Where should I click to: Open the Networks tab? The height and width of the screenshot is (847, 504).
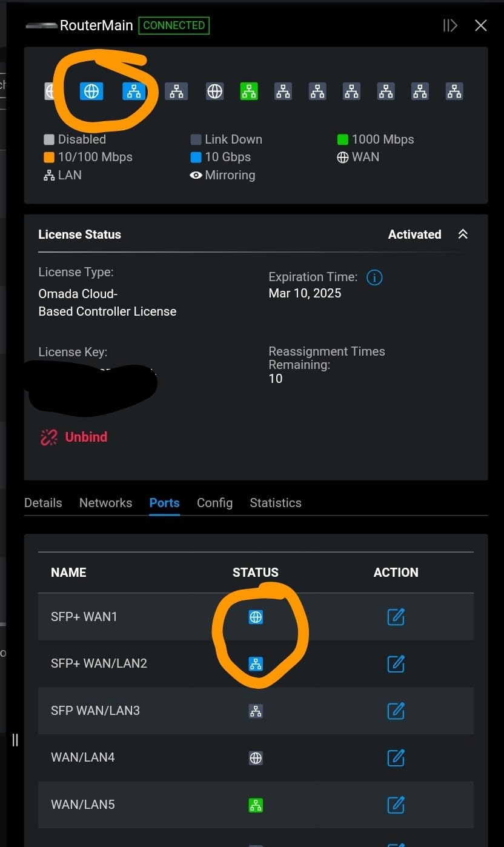click(105, 503)
